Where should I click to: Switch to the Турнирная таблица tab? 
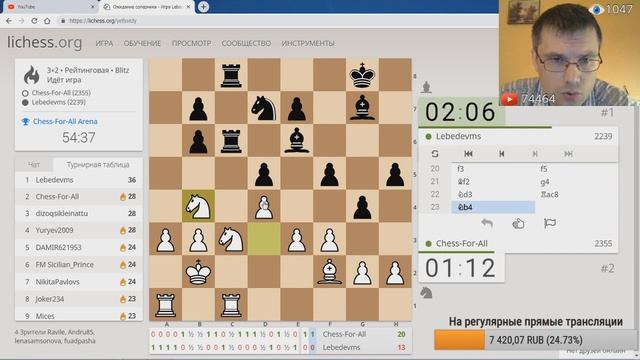[x=98, y=164]
